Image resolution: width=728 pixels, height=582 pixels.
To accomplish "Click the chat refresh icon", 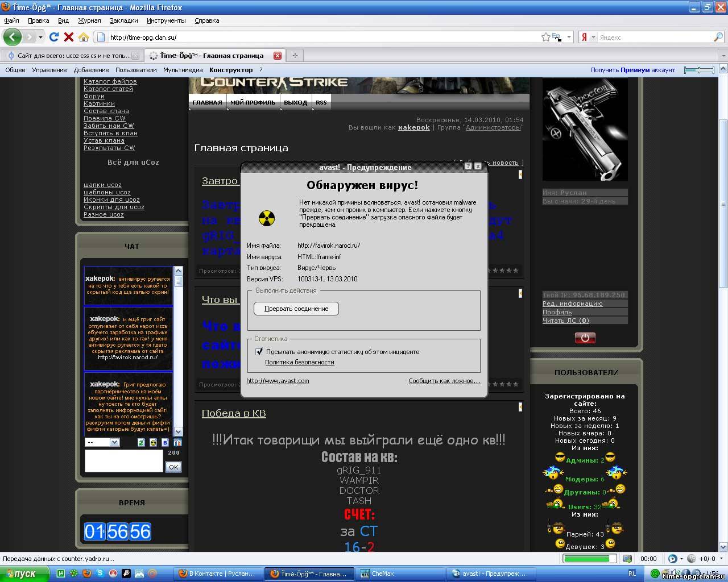I will click(x=141, y=442).
